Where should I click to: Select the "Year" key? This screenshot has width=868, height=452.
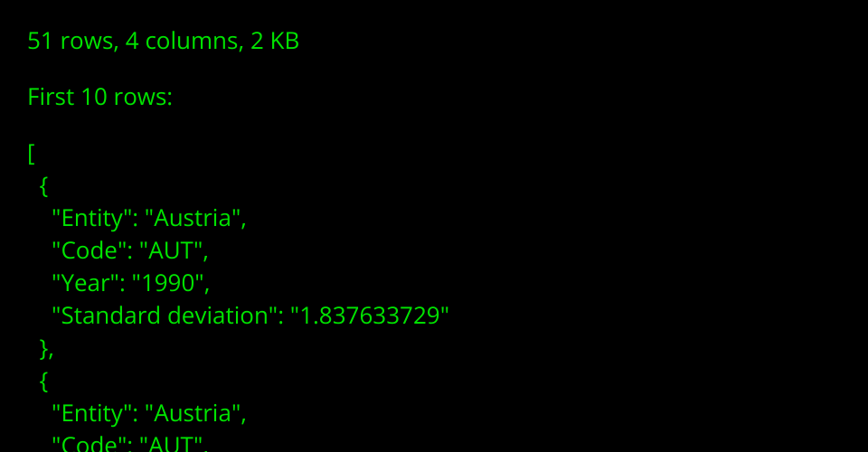click(83, 283)
